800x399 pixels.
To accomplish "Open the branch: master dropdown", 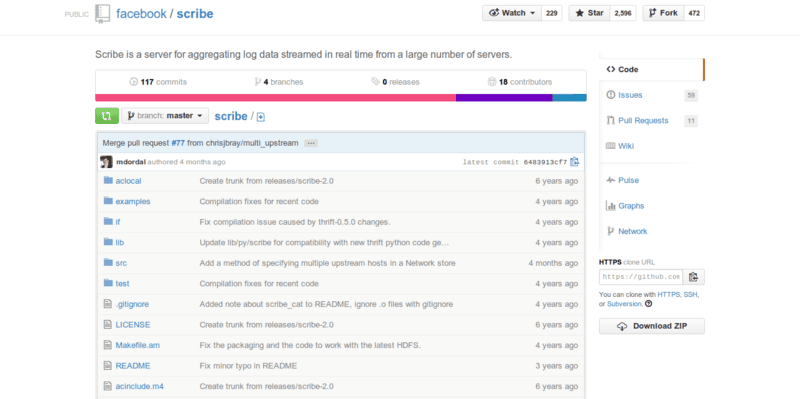I will click(165, 116).
